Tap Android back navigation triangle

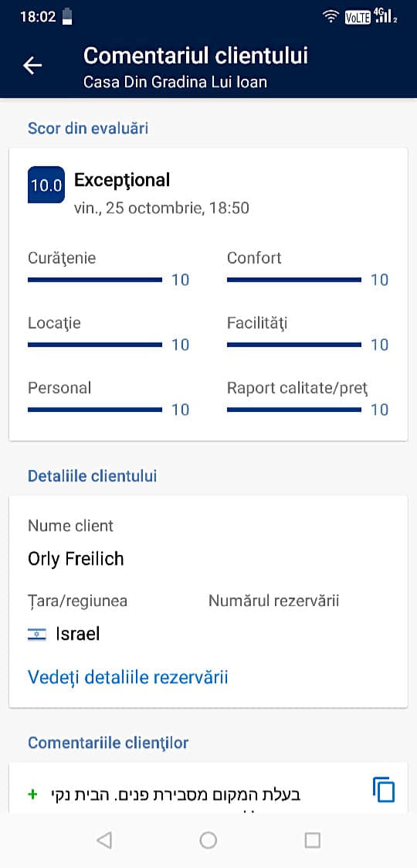coord(103,840)
